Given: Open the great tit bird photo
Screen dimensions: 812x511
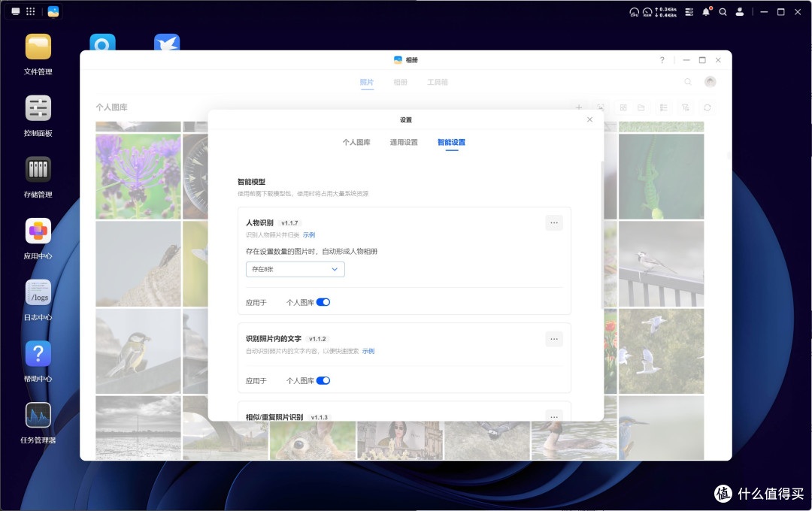Looking at the screenshot, I should click(138, 352).
